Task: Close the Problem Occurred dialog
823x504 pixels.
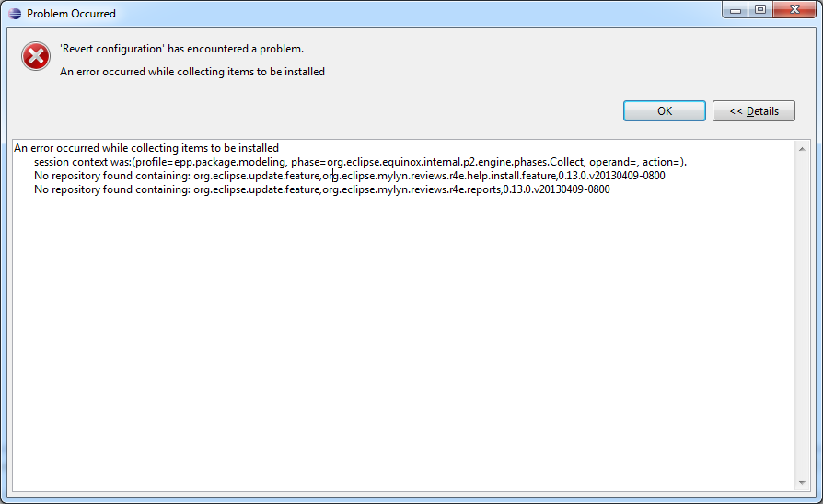Action: coord(794,10)
